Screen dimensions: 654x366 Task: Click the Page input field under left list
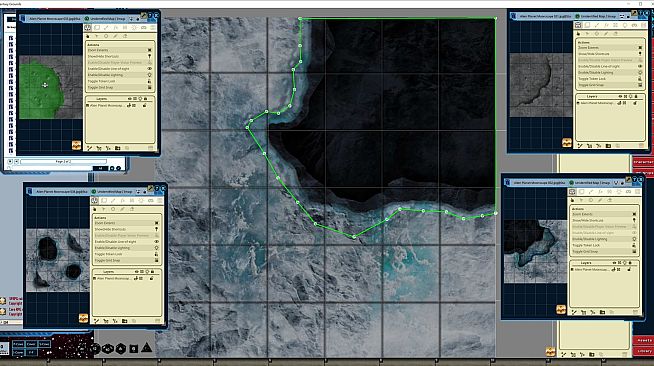click(63, 161)
